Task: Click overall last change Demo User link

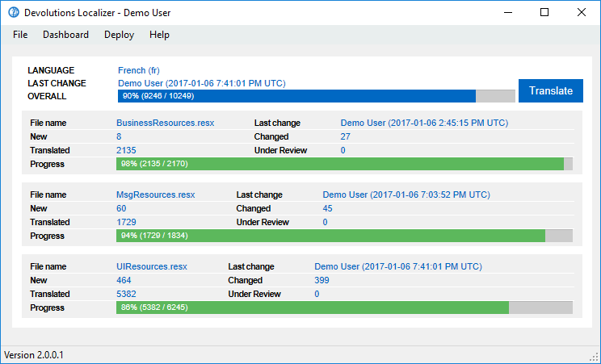Action: tap(201, 83)
